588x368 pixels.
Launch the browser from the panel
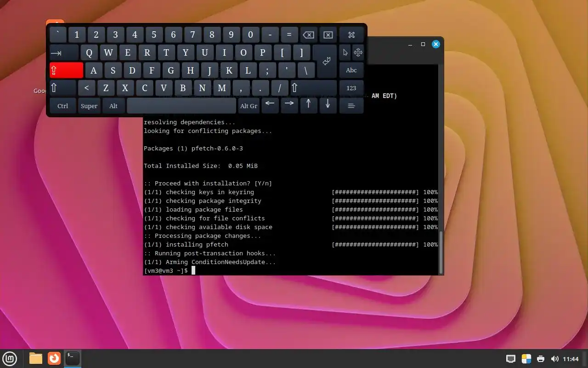click(54, 358)
